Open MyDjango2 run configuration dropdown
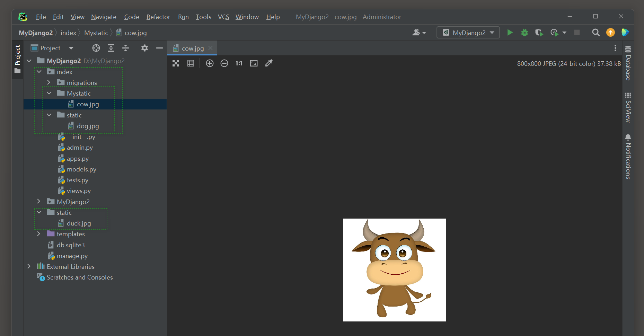 pos(468,33)
